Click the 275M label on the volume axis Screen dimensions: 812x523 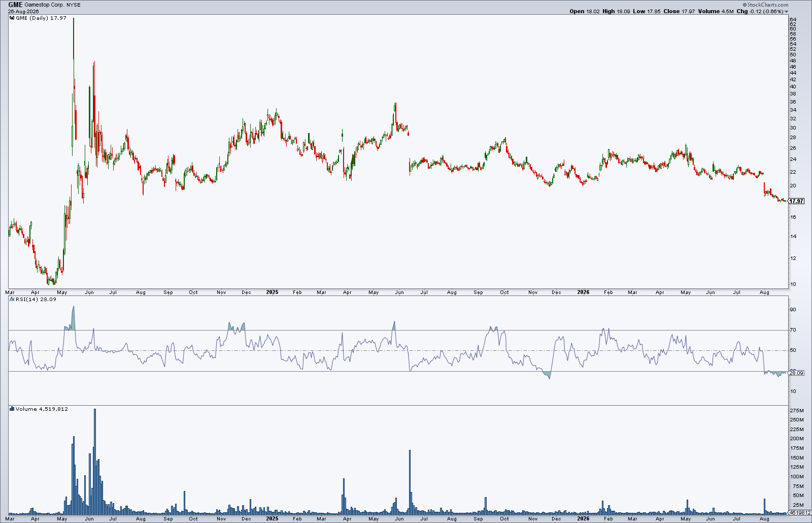(797, 410)
